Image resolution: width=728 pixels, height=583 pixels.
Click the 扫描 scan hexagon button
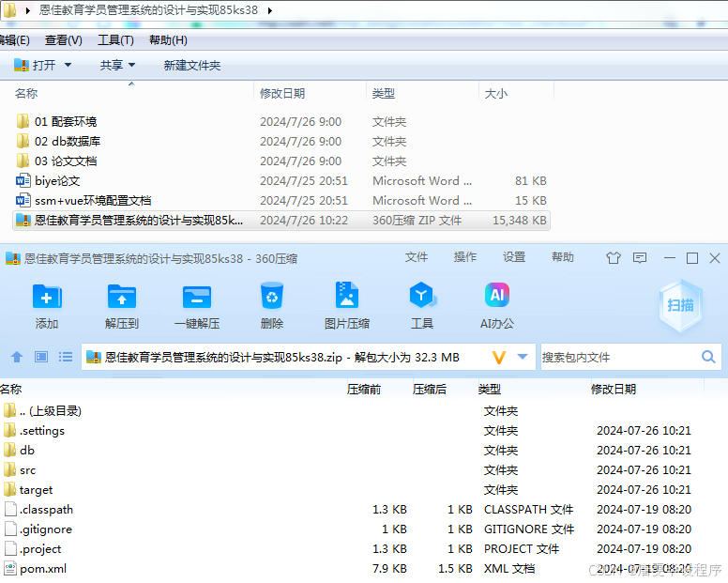681,305
